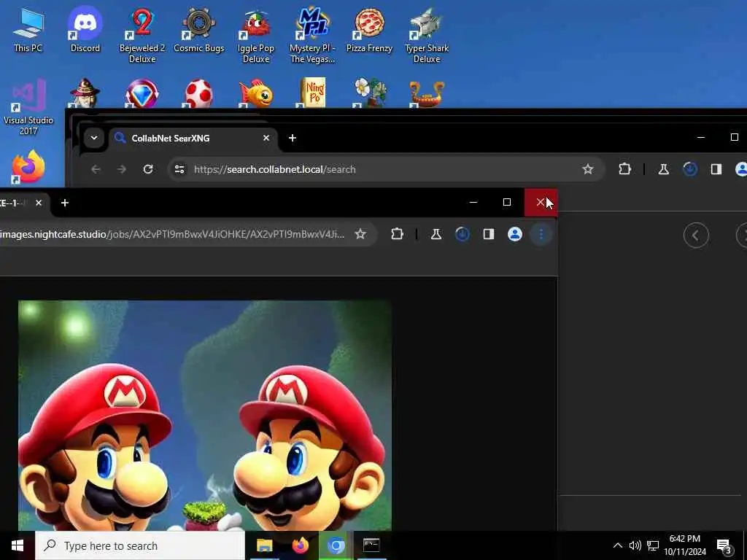
Task: Click the previous arrow in SearXNG page
Action: click(x=695, y=236)
